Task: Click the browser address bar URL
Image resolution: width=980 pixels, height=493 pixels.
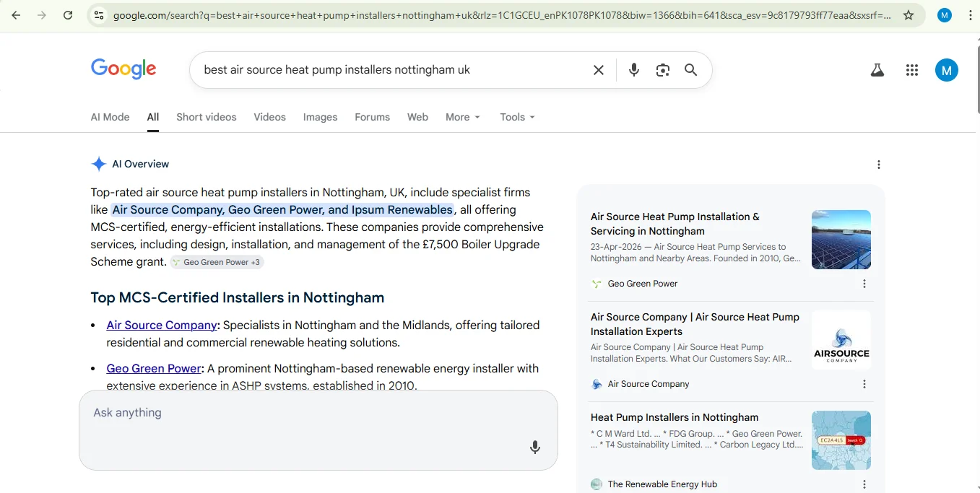Action: [502, 14]
